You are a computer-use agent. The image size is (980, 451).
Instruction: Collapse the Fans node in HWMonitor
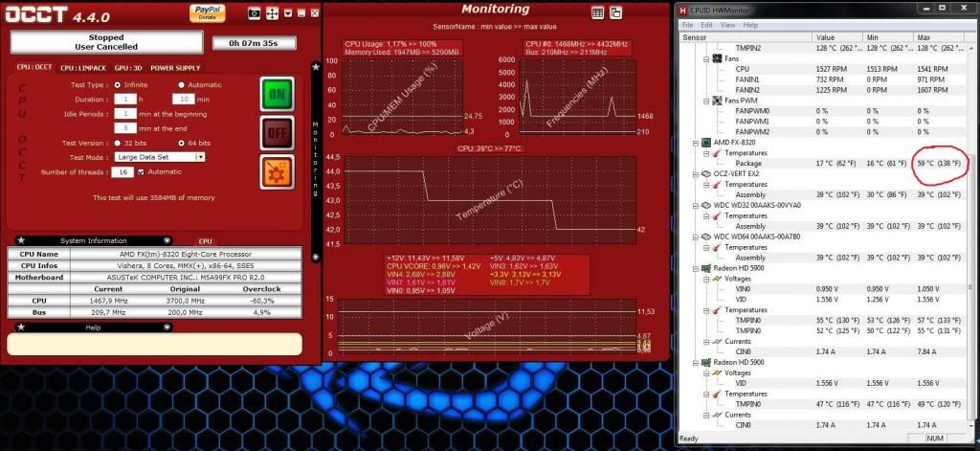point(707,58)
